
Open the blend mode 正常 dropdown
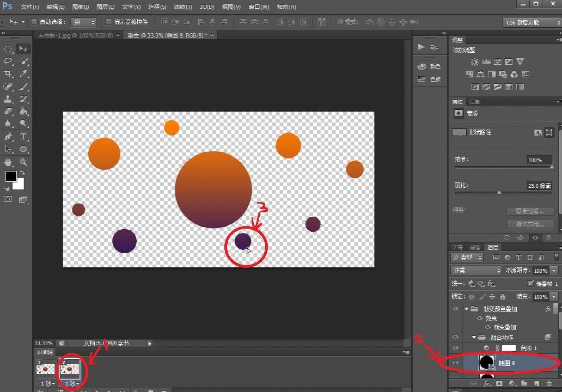pos(476,271)
